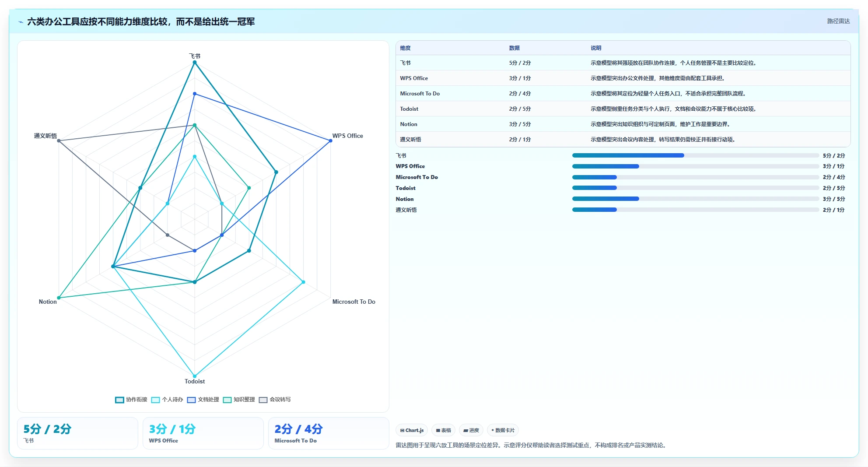Click the 飞书 progress bar
This screenshot has height=467, width=868.
coord(696,155)
